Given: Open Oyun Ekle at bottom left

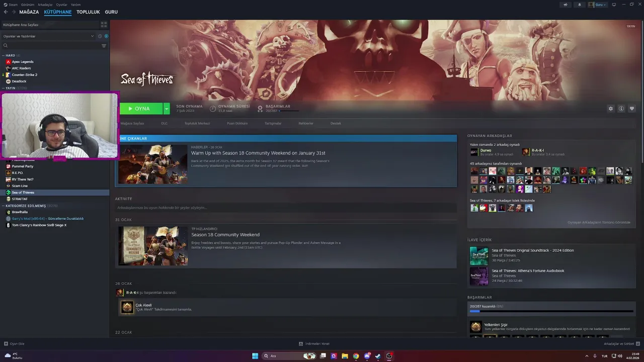Looking at the screenshot, I should tap(14, 344).
